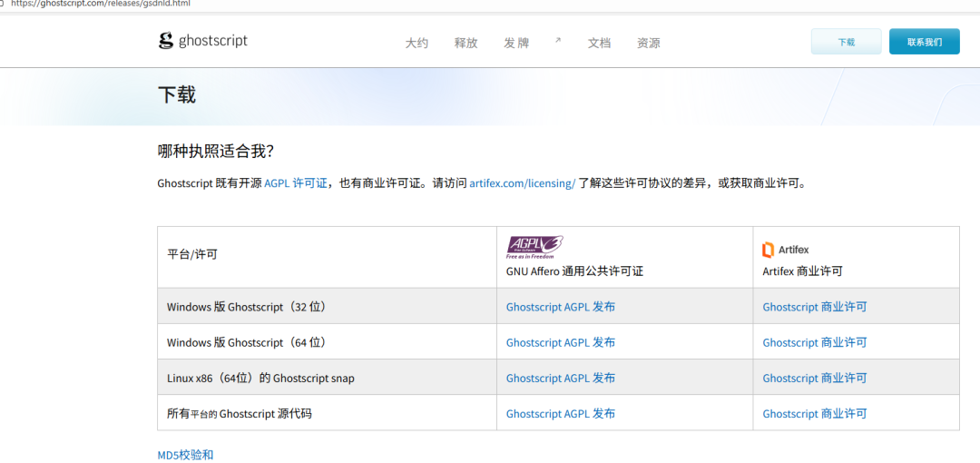This screenshot has height=463, width=980.
Task: Open AGPL release link for Windows 32 位
Action: [561, 307]
